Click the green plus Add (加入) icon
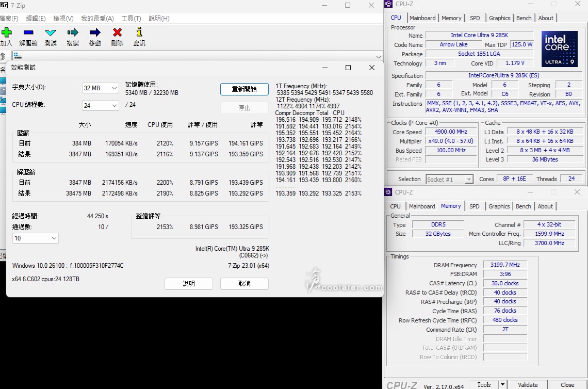The width and height of the screenshot is (588, 389). tap(6, 33)
